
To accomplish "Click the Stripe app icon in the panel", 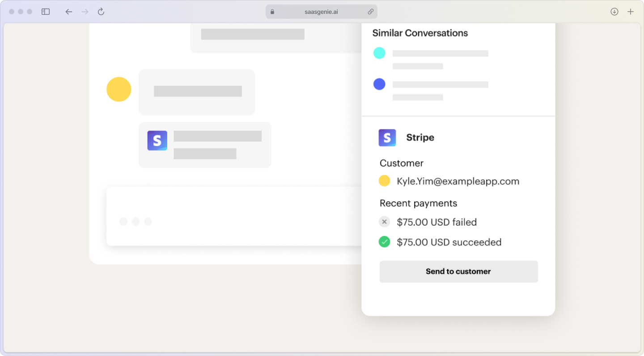I will [387, 138].
